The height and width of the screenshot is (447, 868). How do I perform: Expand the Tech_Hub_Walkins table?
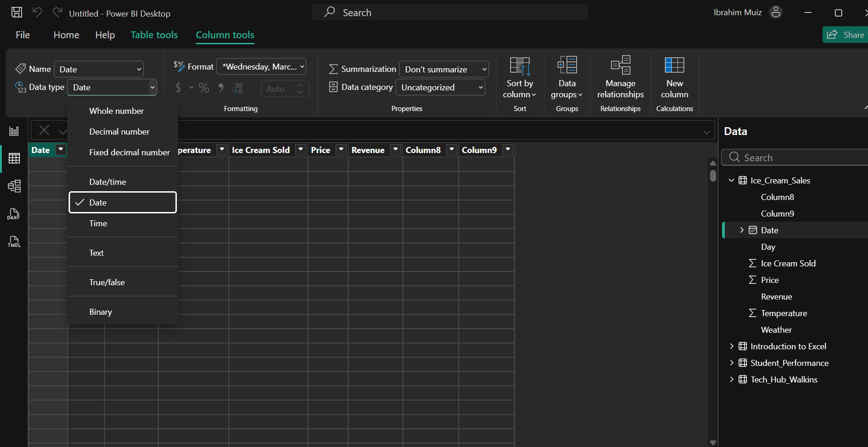[x=731, y=379]
